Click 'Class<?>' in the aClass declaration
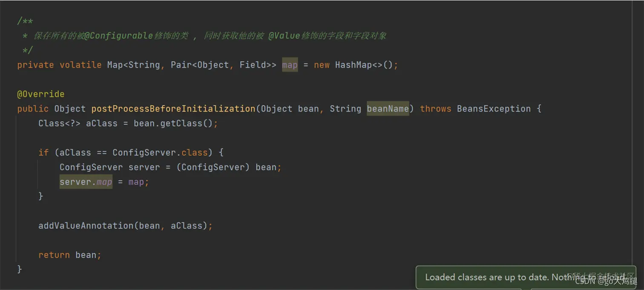 coord(59,123)
